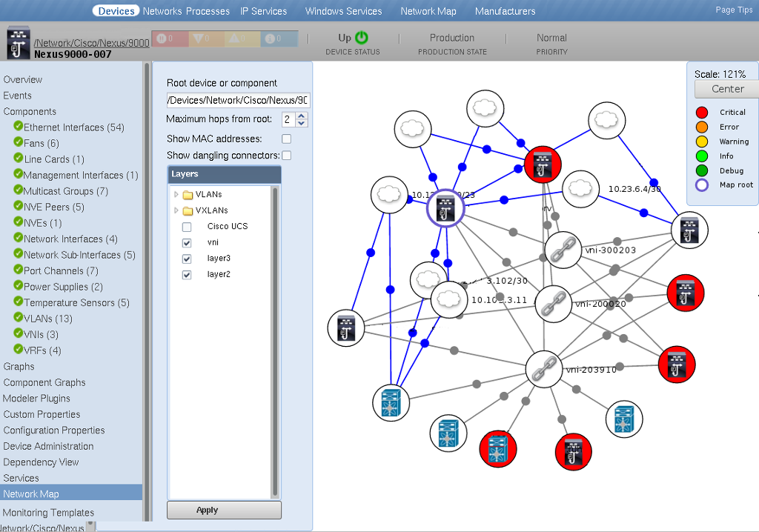The height and width of the screenshot is (532, 759).
Task: Click the Layers panel vertical scrollbar
Action: pos(276,342)
